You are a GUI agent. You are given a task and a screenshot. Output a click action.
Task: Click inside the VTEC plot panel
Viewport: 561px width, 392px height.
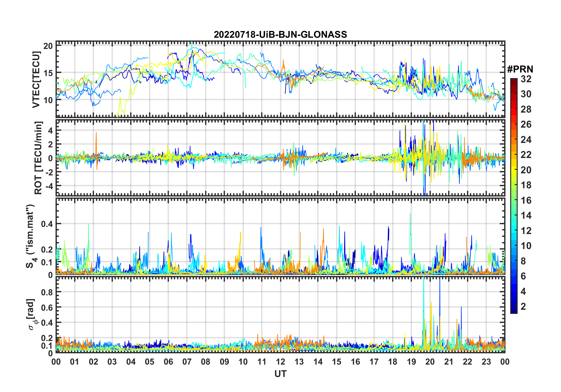pos(280,79)
